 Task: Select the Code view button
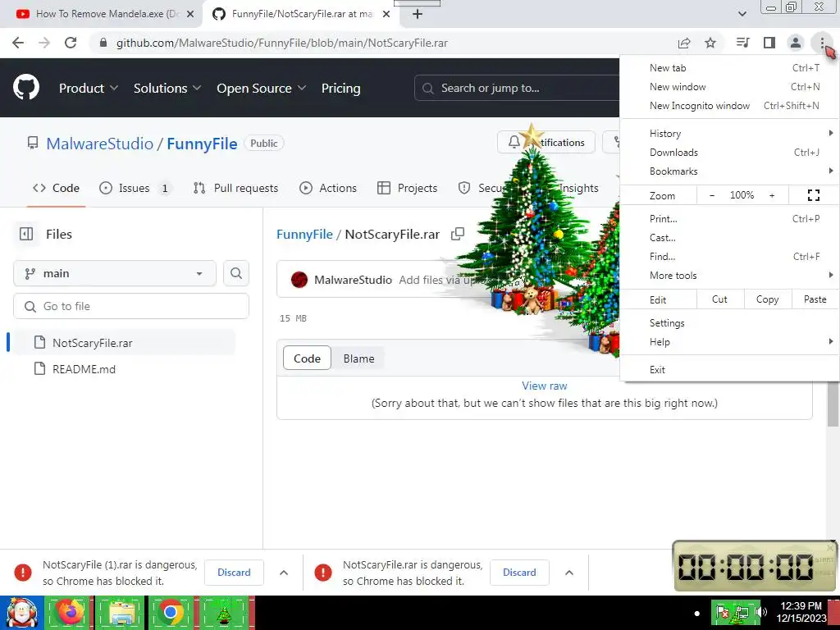(307, 358)
